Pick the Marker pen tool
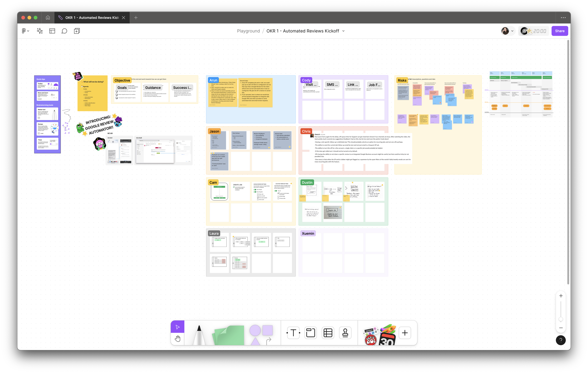 tap(199, 335)
